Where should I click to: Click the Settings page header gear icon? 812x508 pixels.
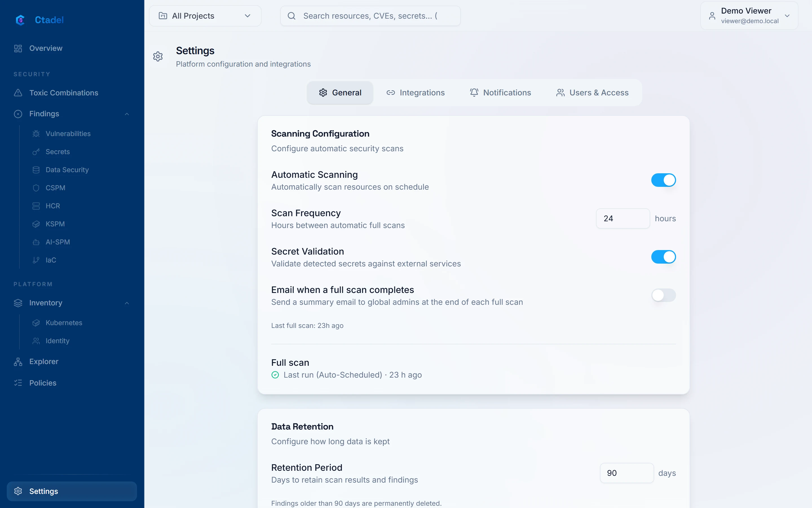158,56
